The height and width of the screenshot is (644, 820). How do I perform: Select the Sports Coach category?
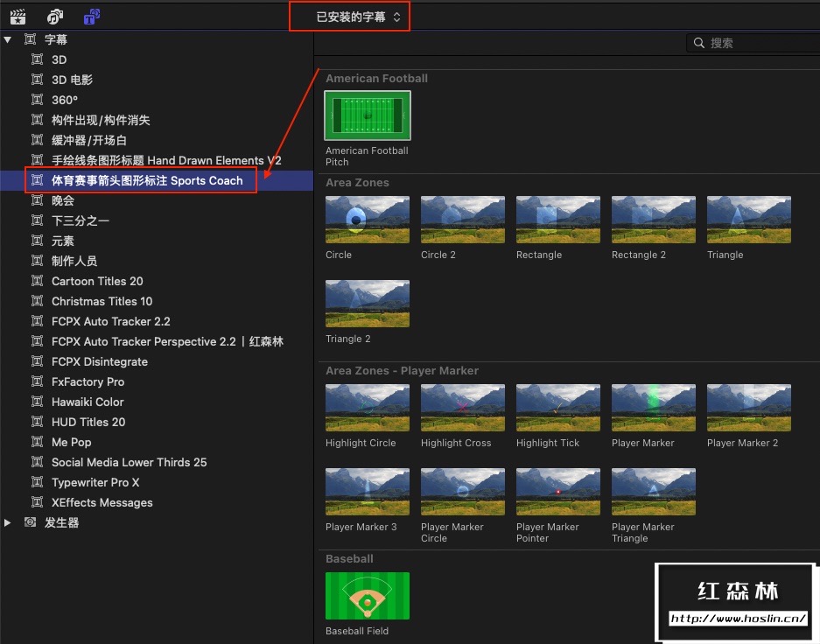(147, 180)
